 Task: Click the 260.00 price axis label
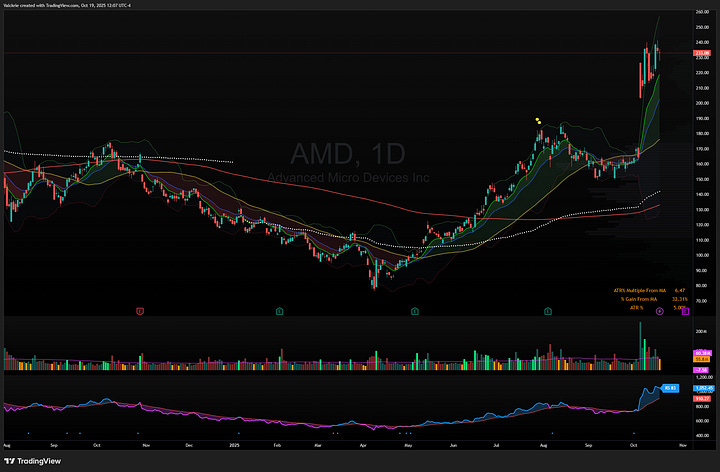(x=703, y=12)
